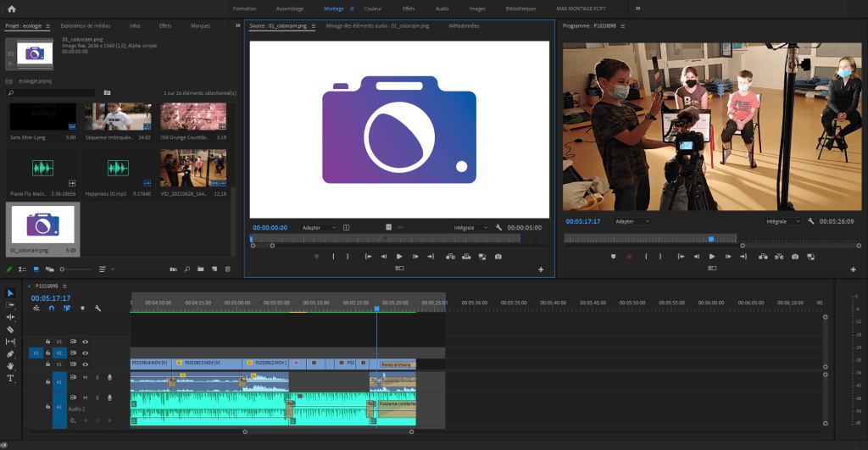
Task: Select the Razor tool in the toolbar
Action: click(x=10, y=329)
